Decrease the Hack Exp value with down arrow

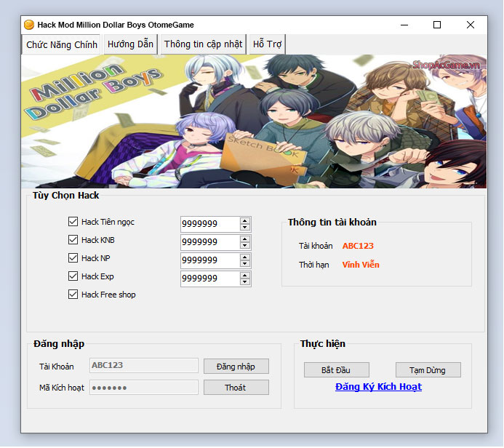click(245, 282)
